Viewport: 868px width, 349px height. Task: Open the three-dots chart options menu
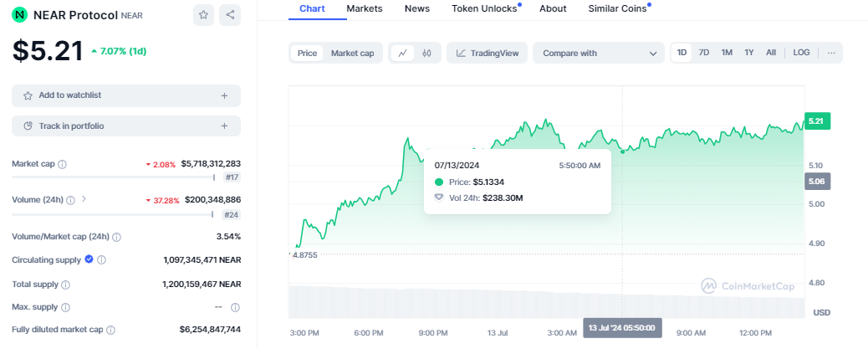(831, 53)
